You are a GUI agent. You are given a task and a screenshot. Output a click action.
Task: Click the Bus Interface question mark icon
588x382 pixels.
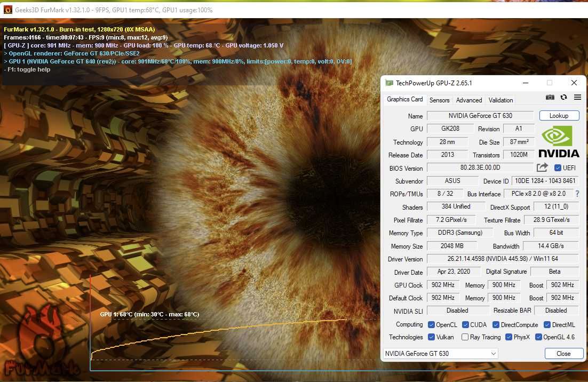(577, 194)
